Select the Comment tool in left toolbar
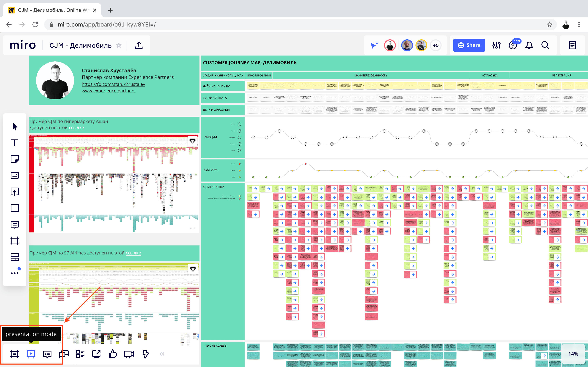588x367 pixels. pos(14,224)
